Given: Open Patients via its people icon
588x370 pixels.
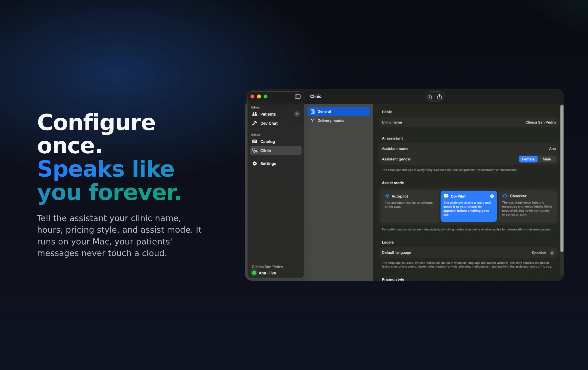Looking at the screenshot, I should pyautogui.click(x=255, y=114).
